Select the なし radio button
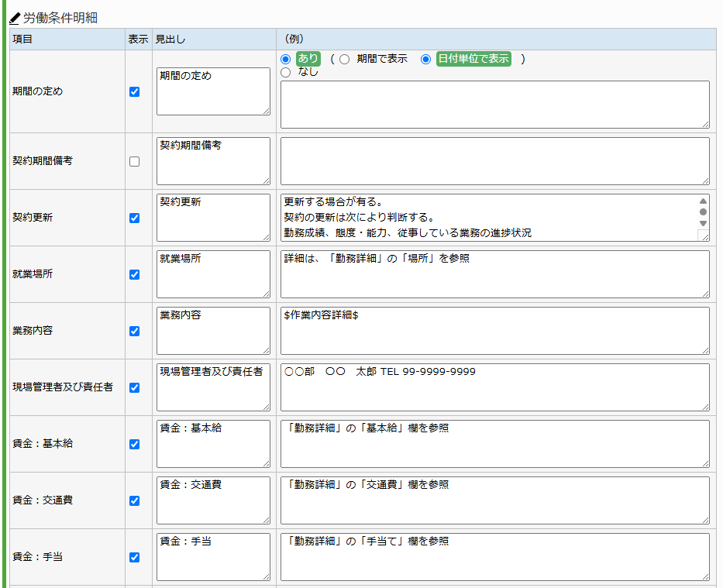The height and width of the screenshot is (588, 723). [285, 72]
